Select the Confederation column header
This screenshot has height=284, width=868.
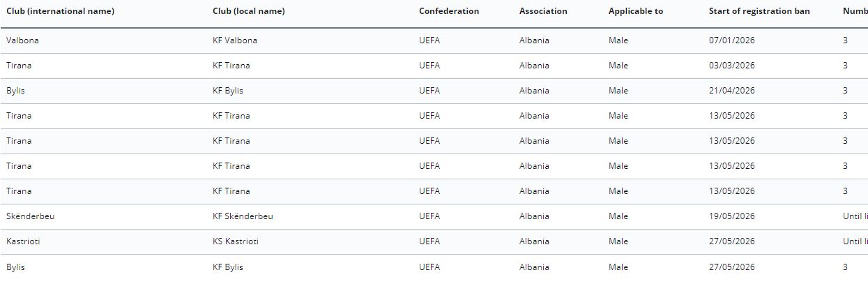(449, 11)
